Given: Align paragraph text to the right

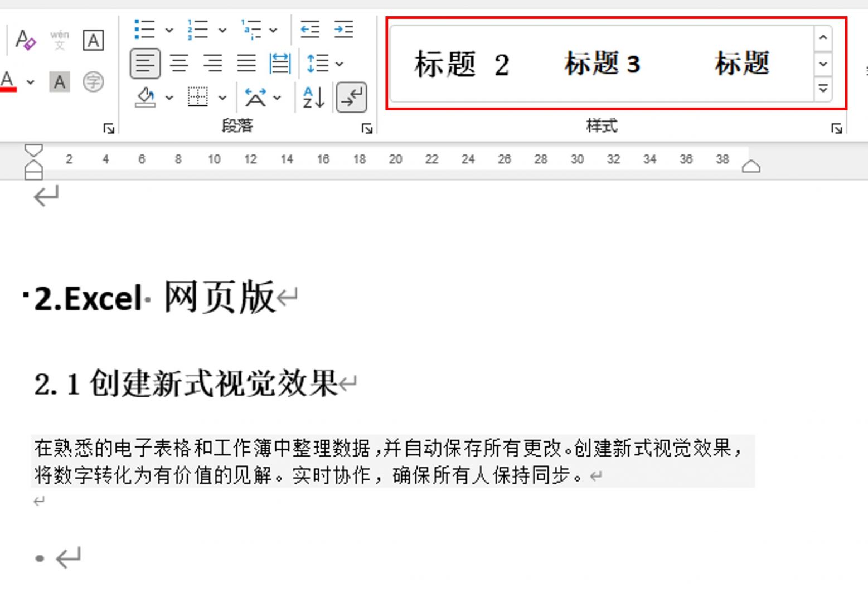Looking at the screenshot, I should point(212,64).
